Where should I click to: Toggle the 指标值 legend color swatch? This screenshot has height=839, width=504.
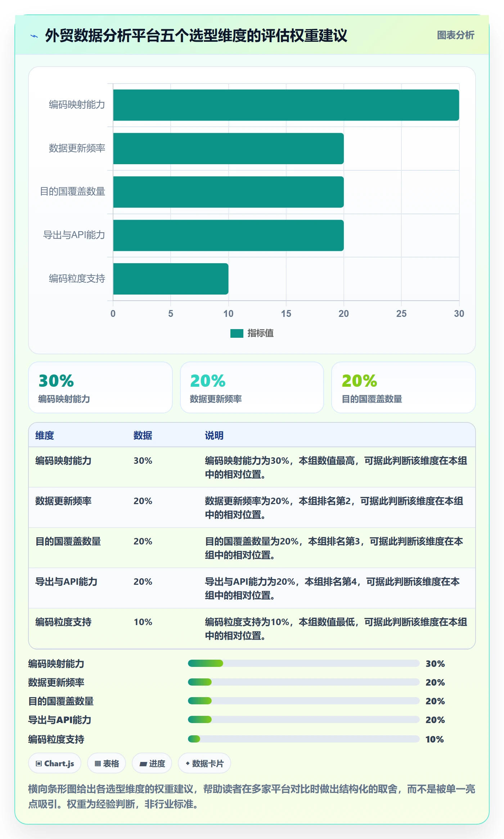237,333
